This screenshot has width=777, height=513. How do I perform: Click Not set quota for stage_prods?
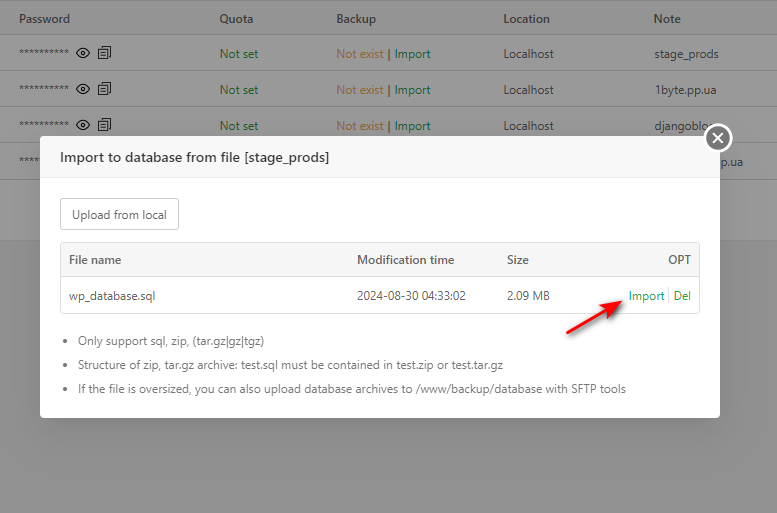point(239,54)
